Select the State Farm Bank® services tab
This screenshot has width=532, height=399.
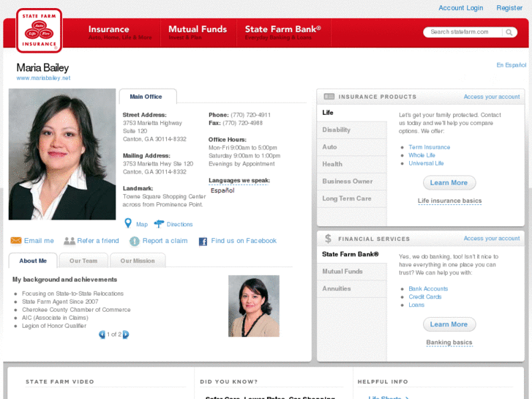point(352,254)
